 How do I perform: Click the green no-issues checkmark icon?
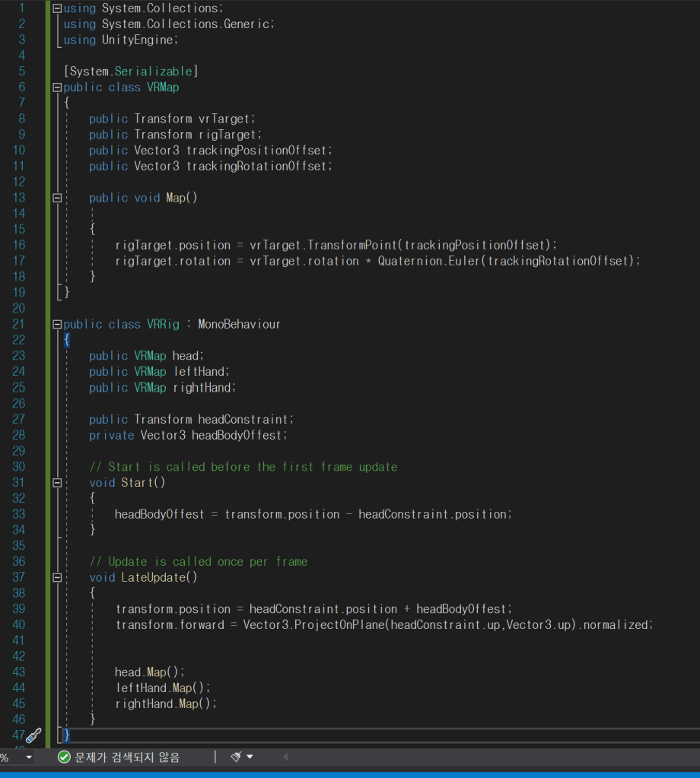[64, 757]
